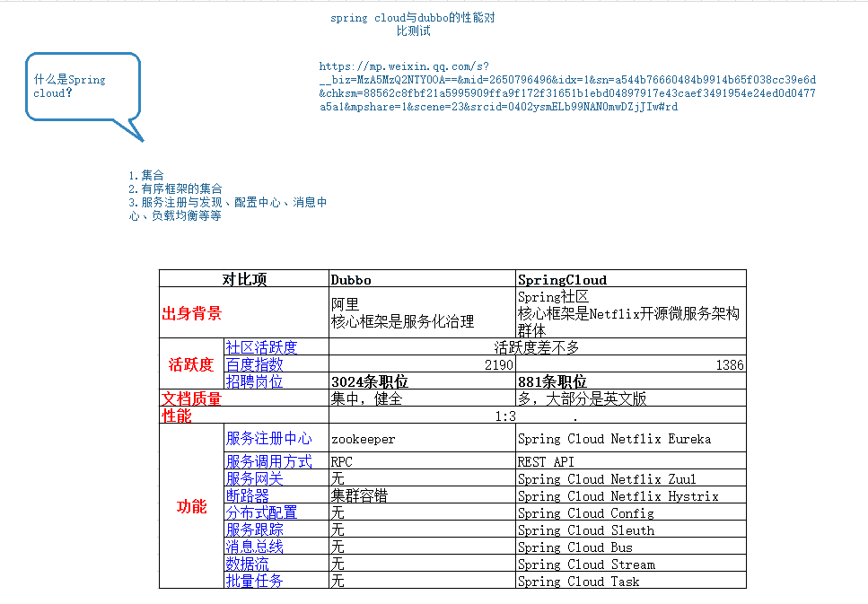The width and height of the screenshot is (868, 604).
Task: Select the SpringCloud column header cell
Action: coord(629,278)
